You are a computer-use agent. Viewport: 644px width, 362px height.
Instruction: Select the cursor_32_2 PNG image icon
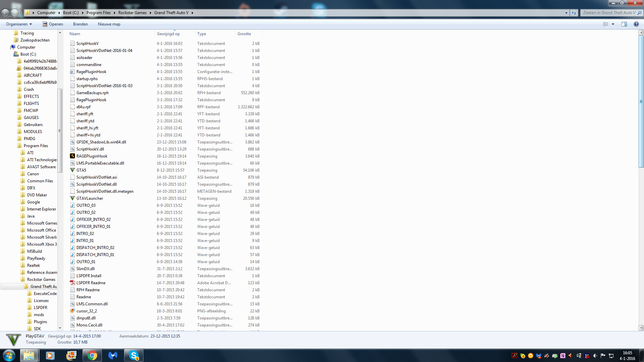(x=72, y=311)
